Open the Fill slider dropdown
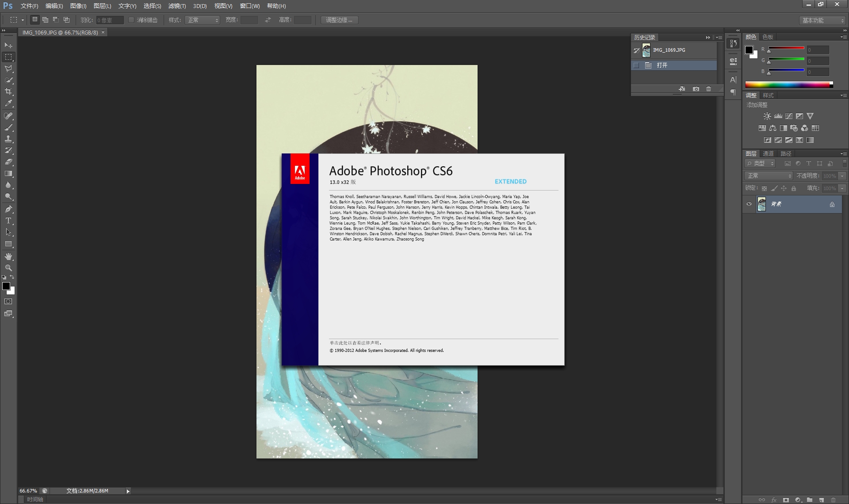 click(x=842, y=188)
